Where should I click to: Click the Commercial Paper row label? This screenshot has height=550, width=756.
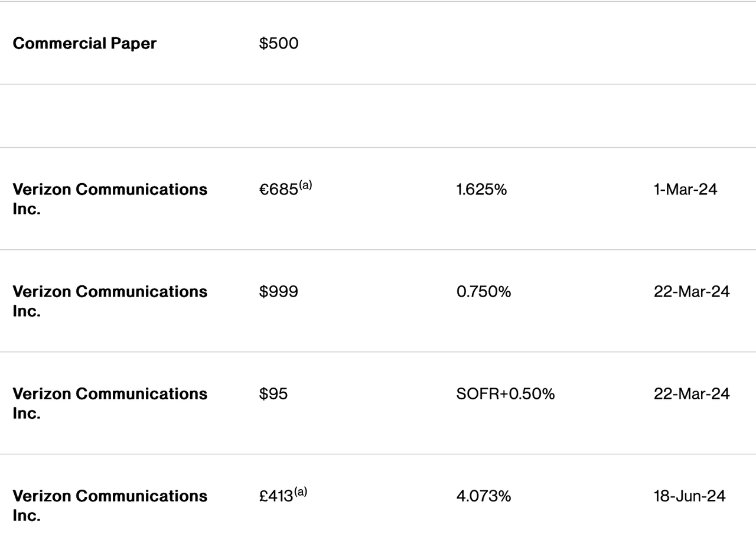tap(84, 43)
